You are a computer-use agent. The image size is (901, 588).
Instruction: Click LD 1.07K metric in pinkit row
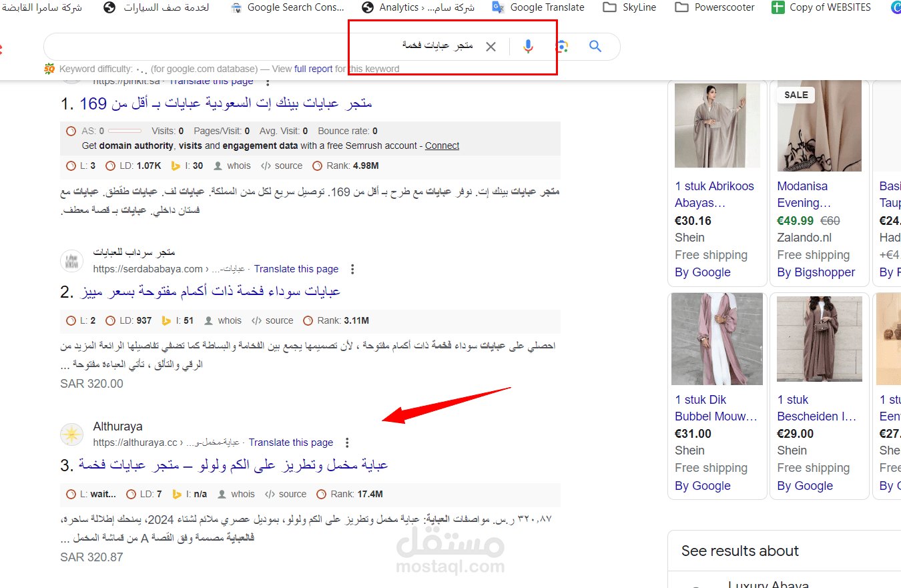pyautogui.click(x=133, y=166)
